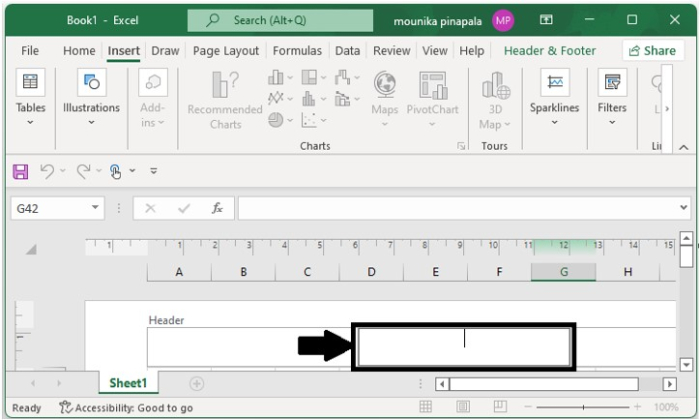Screen dimensions: 700x420
Task: Open the Header & Footer tab
Action: point(550,50)
